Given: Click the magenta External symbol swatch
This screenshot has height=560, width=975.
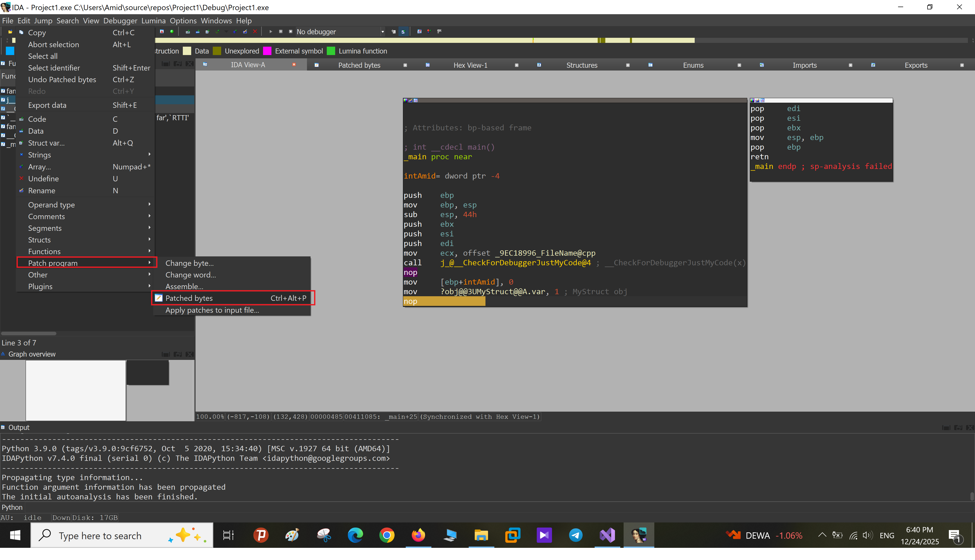Looking at the screenshot, I should (x=267, y=51).
